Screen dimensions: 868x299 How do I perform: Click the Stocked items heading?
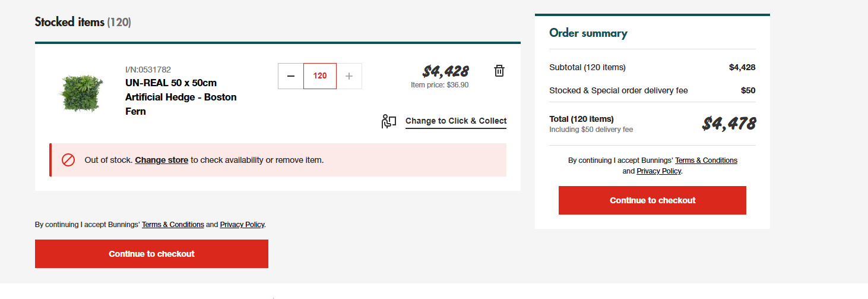[x=83, y=22]
